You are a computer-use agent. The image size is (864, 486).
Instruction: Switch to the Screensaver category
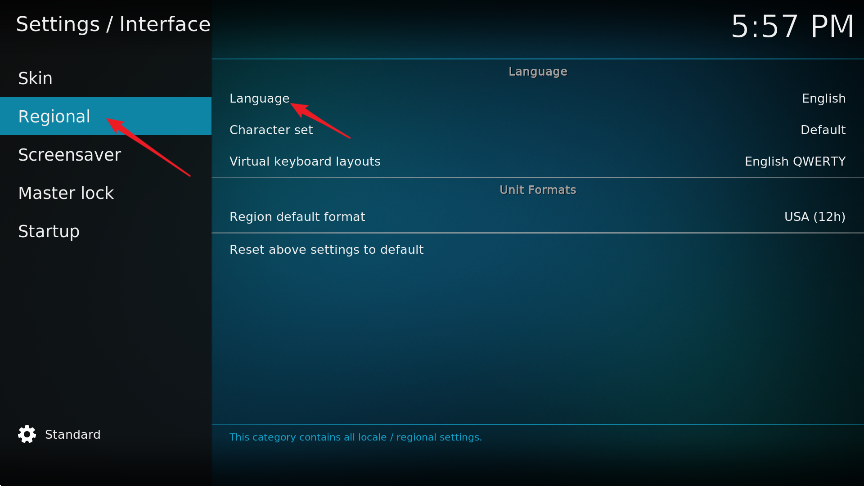(69, 155)
